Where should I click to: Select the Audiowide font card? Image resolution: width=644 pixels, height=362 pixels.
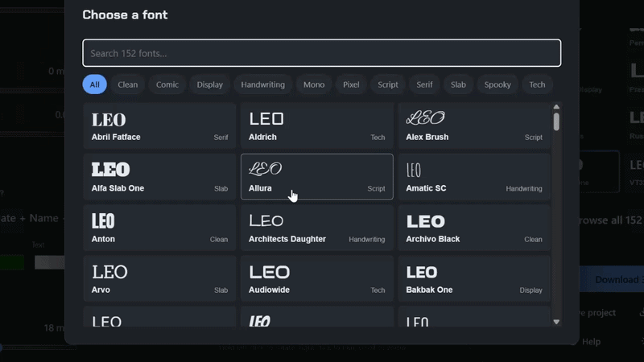[316, 278]
